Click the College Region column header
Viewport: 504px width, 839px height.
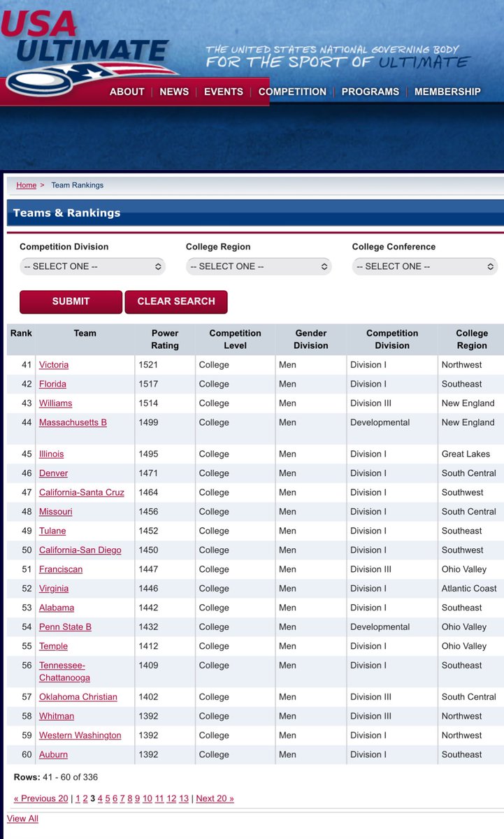(472, 339)
